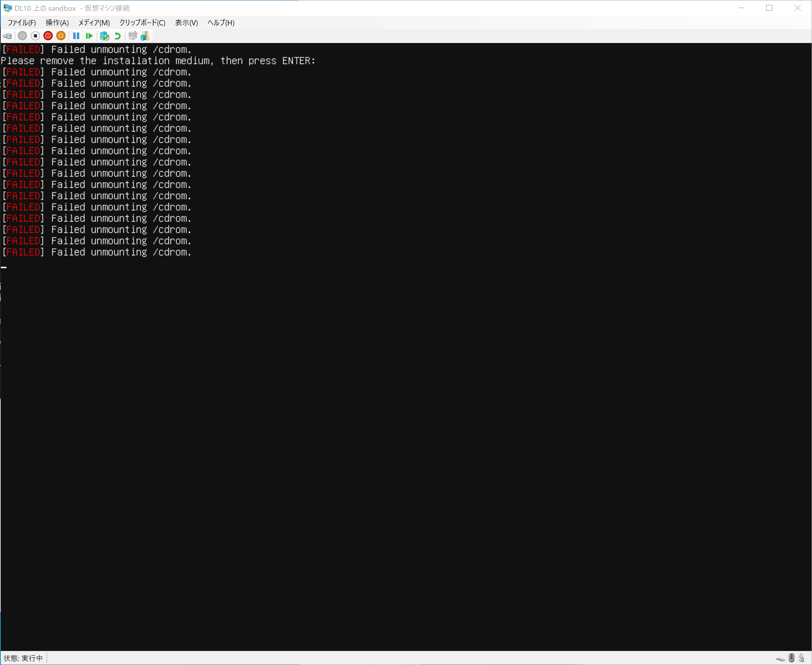The image size is (812, 665).
Task: Click the enhanced session icon
Action: [133, 36]
